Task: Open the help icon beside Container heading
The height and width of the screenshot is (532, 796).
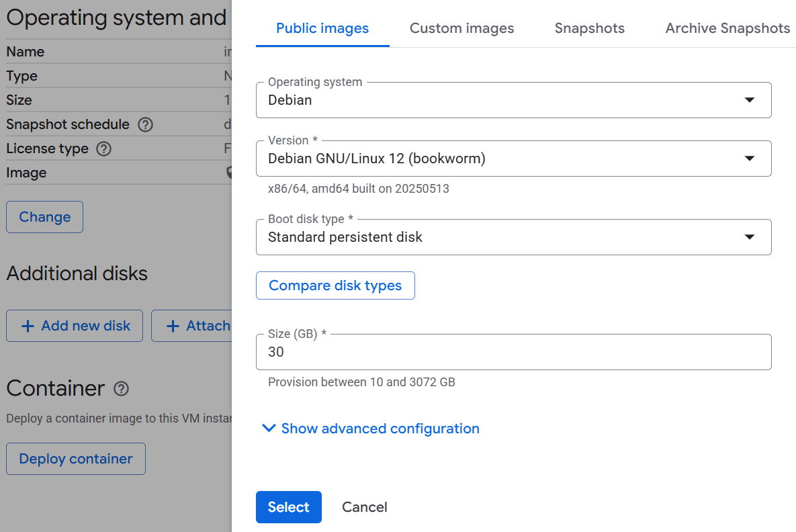Action: (x=121, y=389)
